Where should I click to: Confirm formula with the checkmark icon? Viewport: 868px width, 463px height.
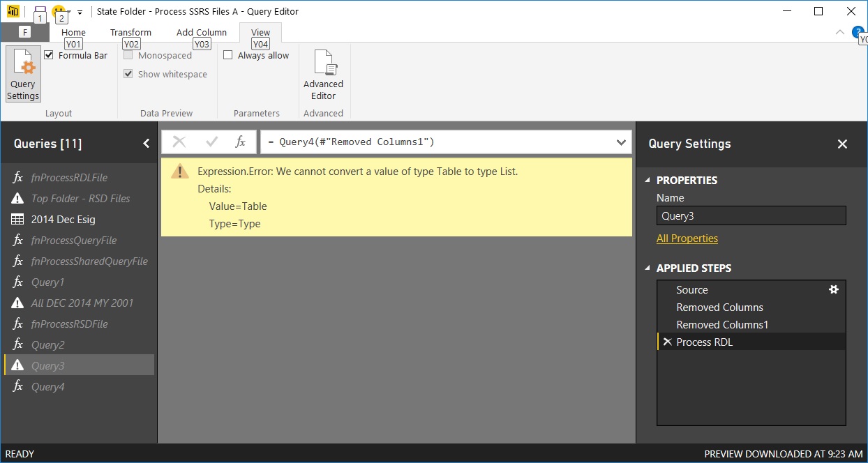click(x=212, y=142)
